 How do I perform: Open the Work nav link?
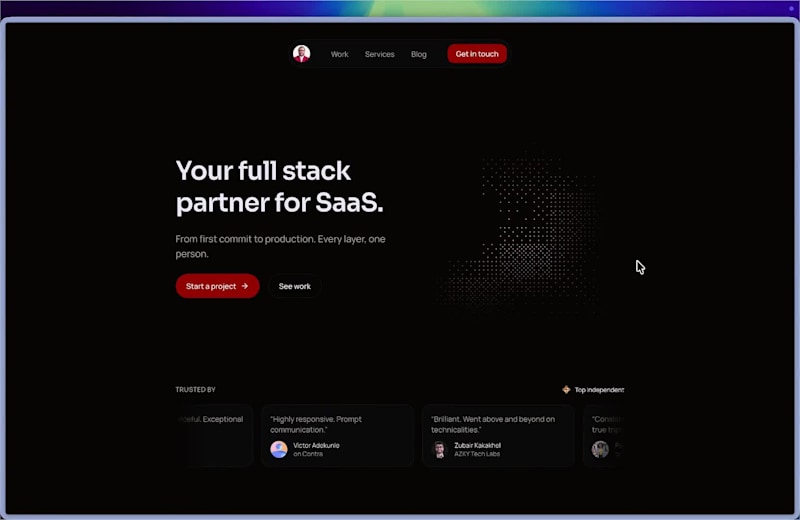click(x=339, y=54)
